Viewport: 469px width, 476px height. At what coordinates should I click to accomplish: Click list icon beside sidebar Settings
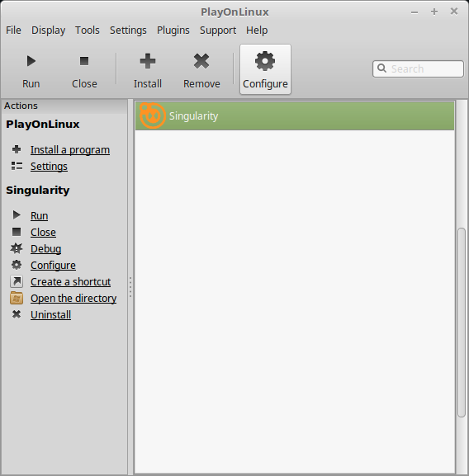pyautogui.click(x=17, y=166)
